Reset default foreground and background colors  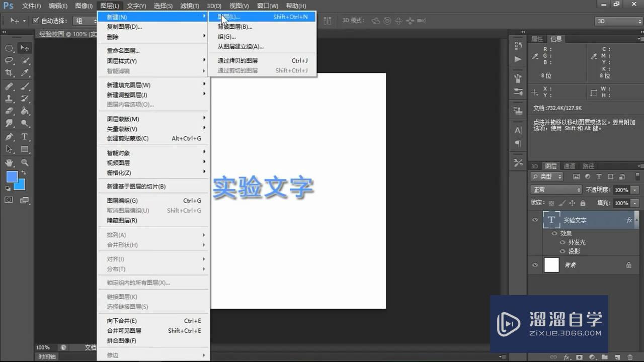tap(8, 189)
